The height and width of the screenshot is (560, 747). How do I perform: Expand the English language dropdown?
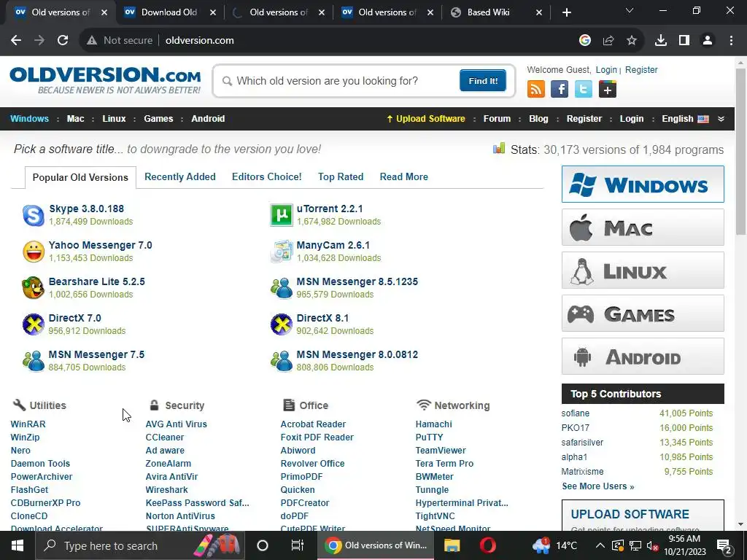click(721, 119)
